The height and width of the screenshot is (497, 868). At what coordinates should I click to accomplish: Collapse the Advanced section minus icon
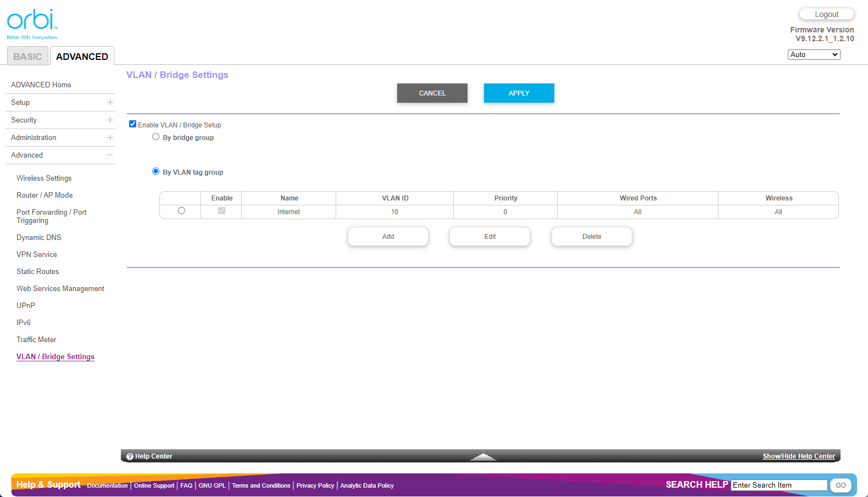pos(110,155)
